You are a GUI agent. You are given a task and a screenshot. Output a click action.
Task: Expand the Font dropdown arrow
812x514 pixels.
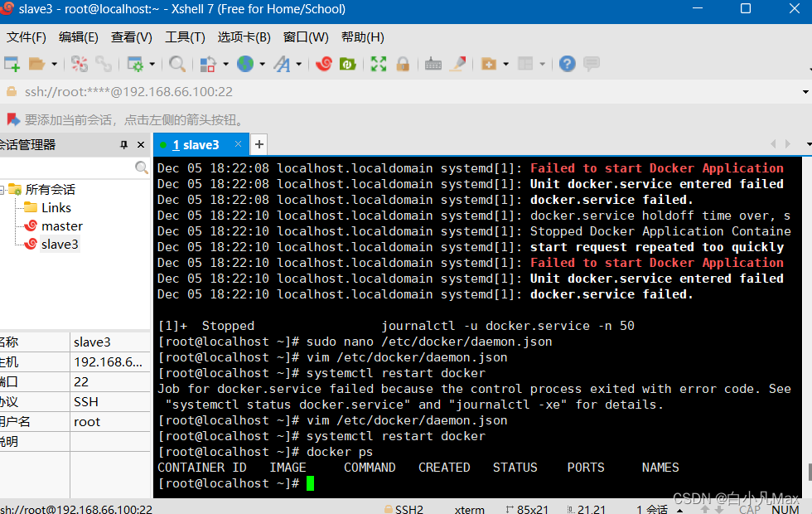(299, 65)
